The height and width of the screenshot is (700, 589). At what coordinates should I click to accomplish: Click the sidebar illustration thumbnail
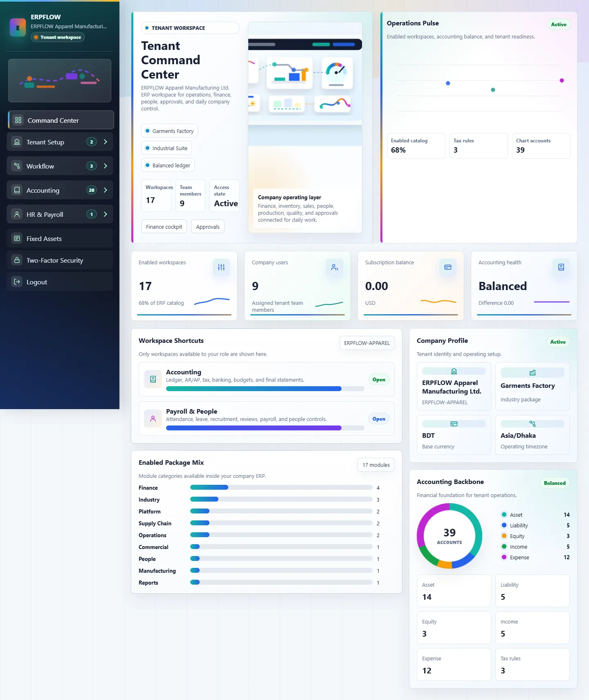point(60,81)
